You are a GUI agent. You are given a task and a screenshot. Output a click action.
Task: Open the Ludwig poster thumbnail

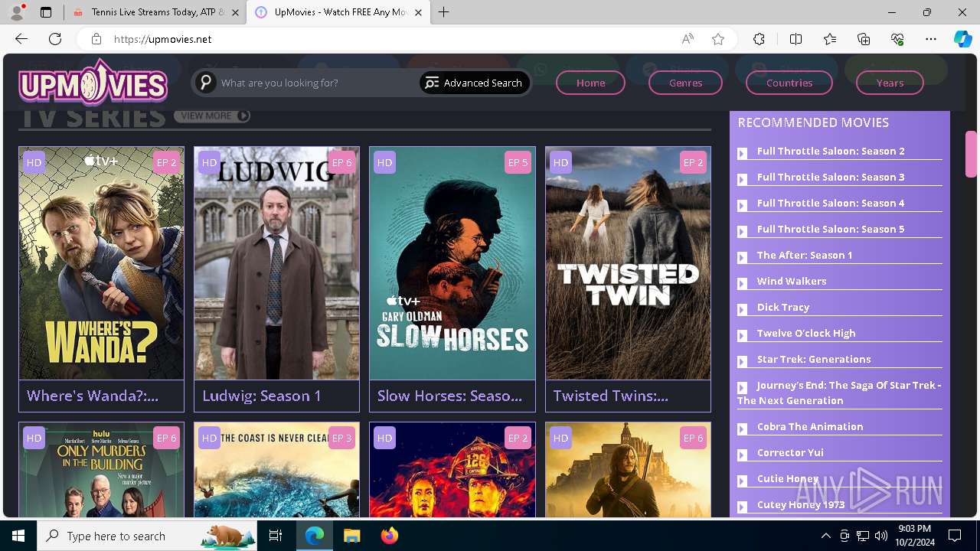click(x=276, y=263)
